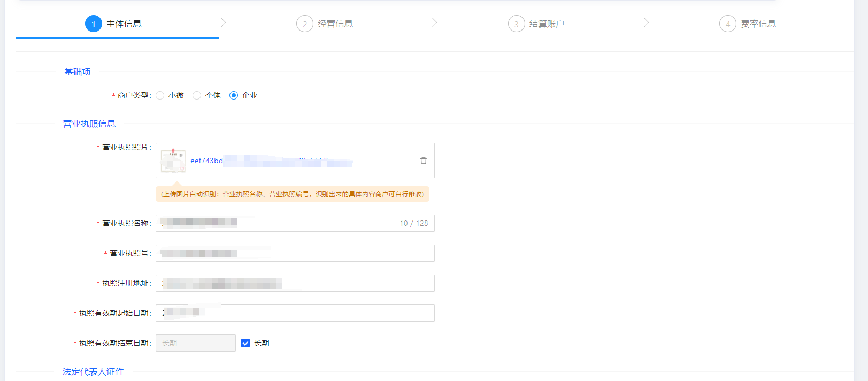Select the 企业 merchant type
Viewport: 868px width, 381px height.
click(x=234, y=95)
